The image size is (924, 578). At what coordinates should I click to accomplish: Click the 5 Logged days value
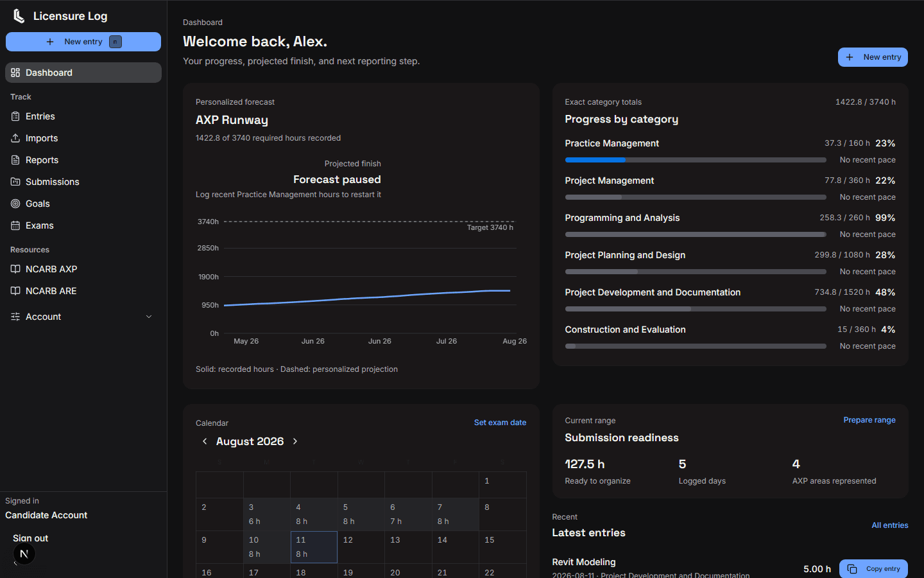pyautogui.click(x=682, y=464)
